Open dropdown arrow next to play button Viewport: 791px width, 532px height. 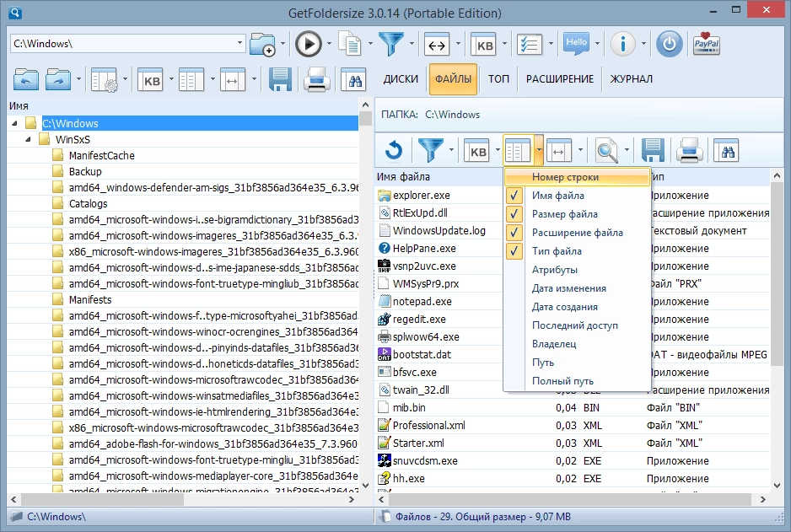point(329,45)
